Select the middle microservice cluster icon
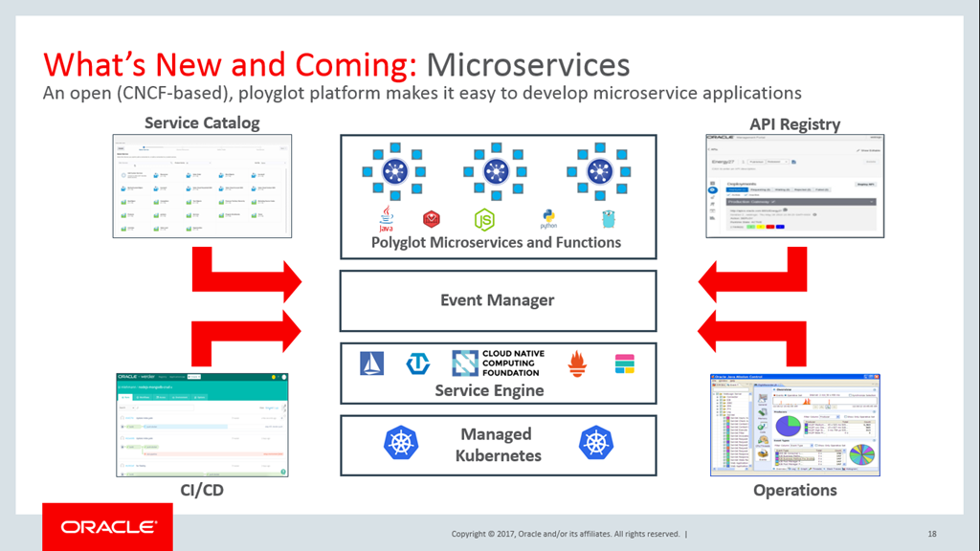This screenshot has height=551, width=980. (494, 171)
